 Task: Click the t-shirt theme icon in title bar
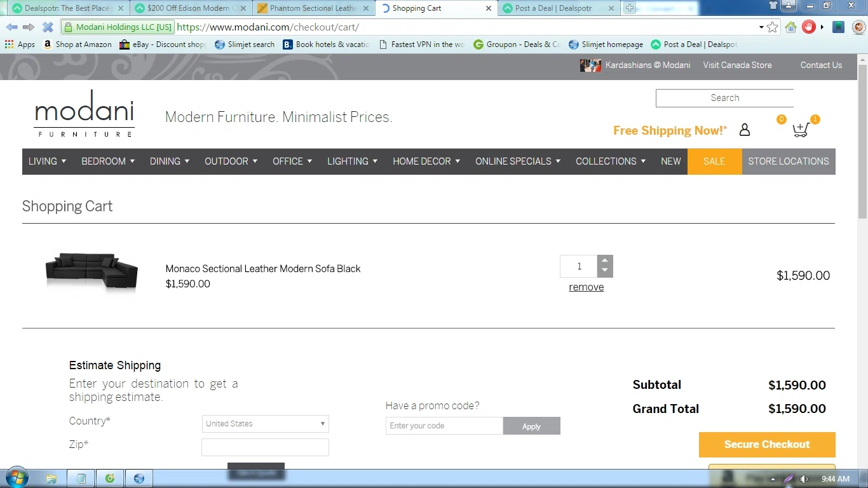pos(773,6)
